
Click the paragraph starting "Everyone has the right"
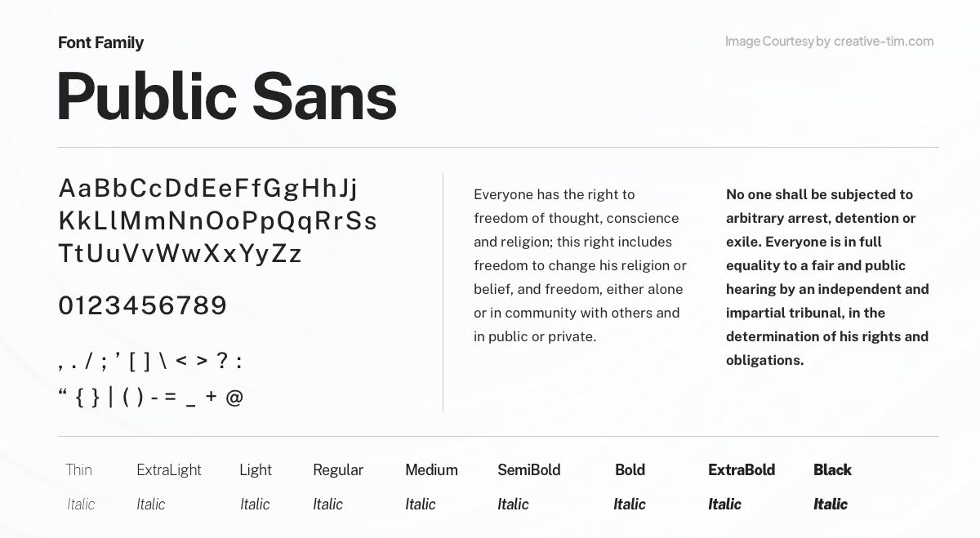pyautogui.click(x=580, y=265)
